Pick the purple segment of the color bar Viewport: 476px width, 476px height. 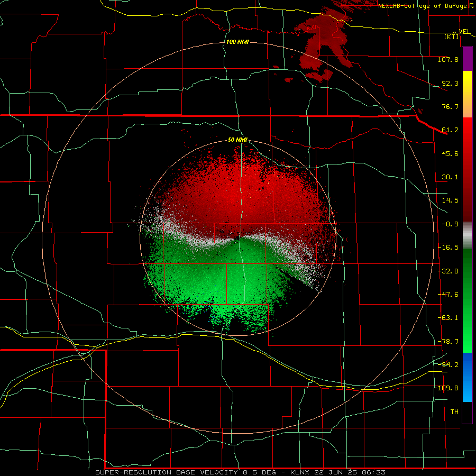click(x=467, y=59)
